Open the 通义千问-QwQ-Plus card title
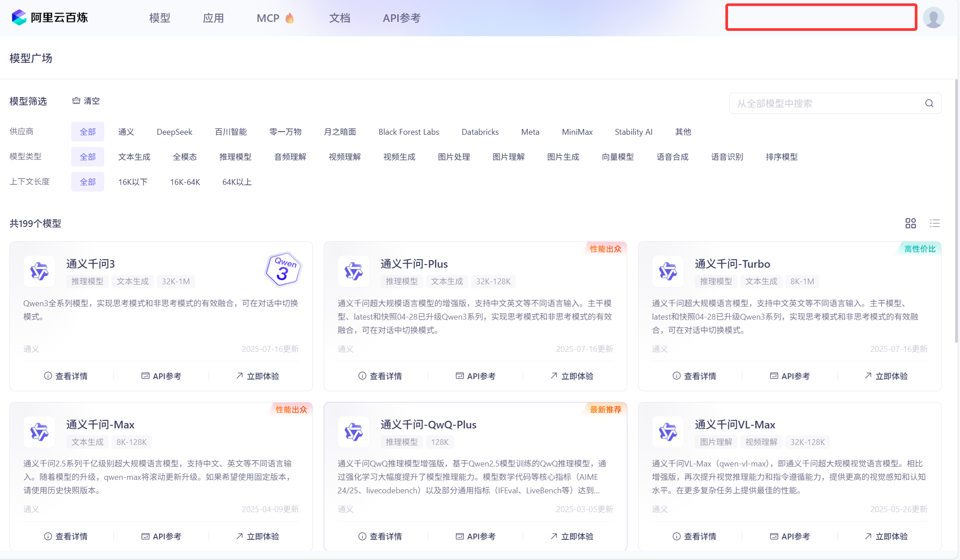The width and height of the screenshot is (960, 560). [x=429, y=424]
